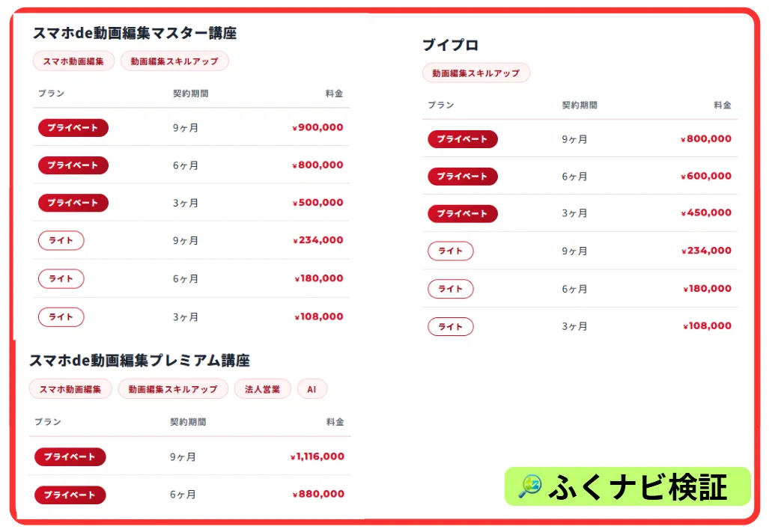Click the ¥180,000 price in ブイプロ

[x=707, y=289]
